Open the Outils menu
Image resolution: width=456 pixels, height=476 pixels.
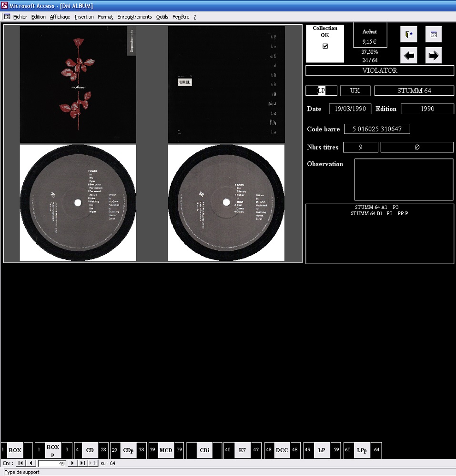click(x=162, y=17)
